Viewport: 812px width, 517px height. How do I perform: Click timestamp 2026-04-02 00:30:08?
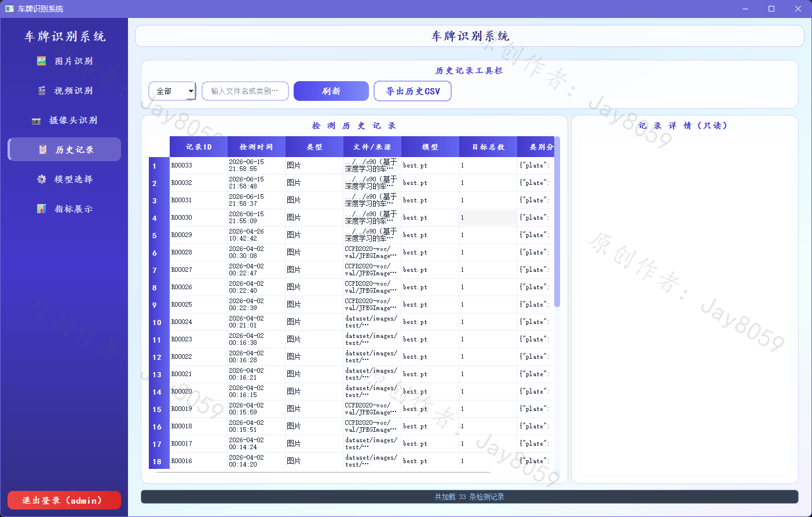pos(257,253)
